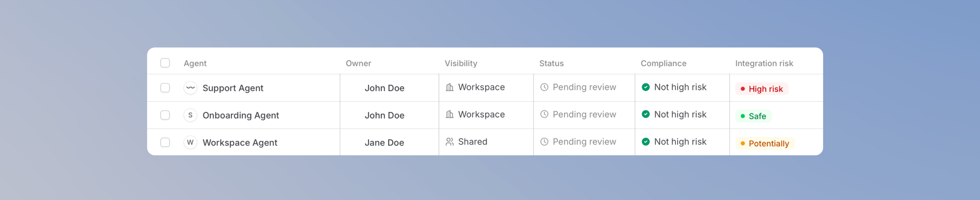
Task: Toggle the select-all checkbox in header
Action: point(165,63)
